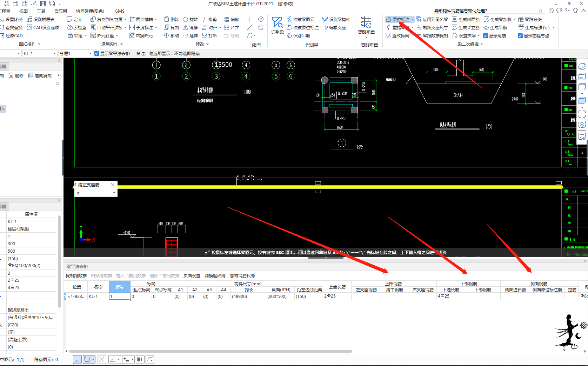The height and width of the screenshot is (366, 588).
Task: Click the 删除 delete tool in ribbon
Action: [171, 19]
